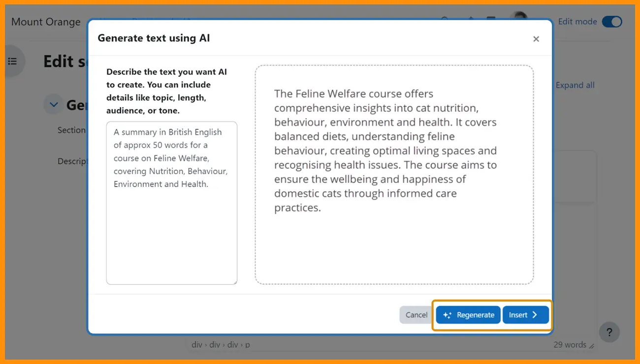Image resolution: width=640 pixels, height=364 pixels.
Task: Open the course index drawer icon
Action: [13, 61]
